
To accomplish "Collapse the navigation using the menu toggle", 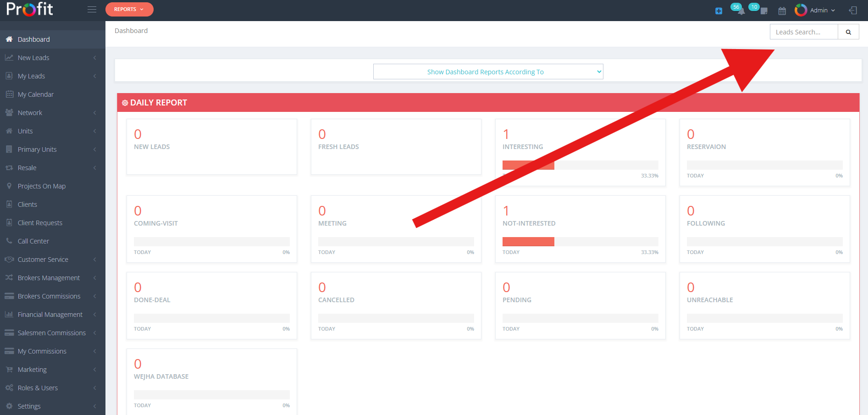I will (x=92, y=9).
